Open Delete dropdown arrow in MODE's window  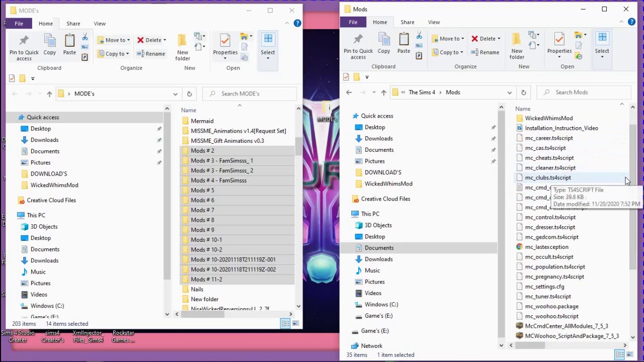pyautogui.click(x=165, y=40)
